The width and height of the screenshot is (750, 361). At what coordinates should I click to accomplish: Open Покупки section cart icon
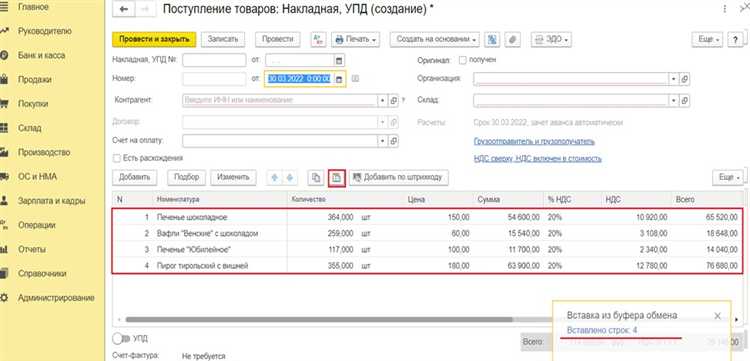pyautogui.click(x=4, y=104)
